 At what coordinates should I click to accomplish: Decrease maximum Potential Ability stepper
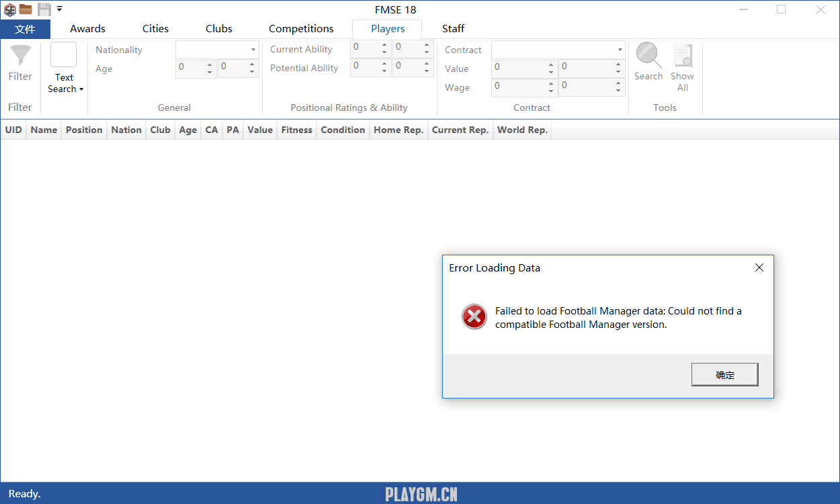[427, 71]
